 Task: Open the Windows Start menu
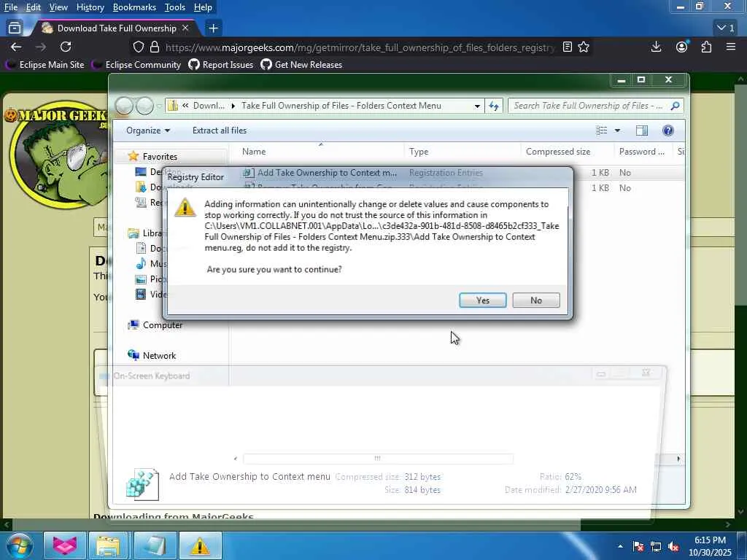pyautogui.click(x=20, y=545)
